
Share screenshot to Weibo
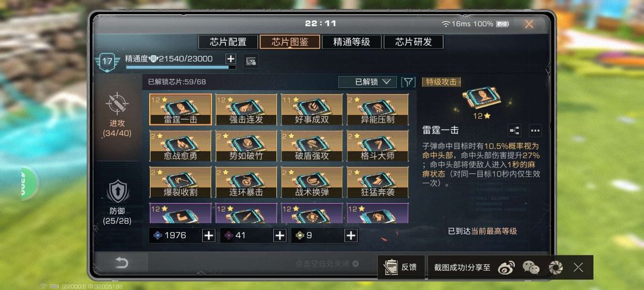coord(506,268)
